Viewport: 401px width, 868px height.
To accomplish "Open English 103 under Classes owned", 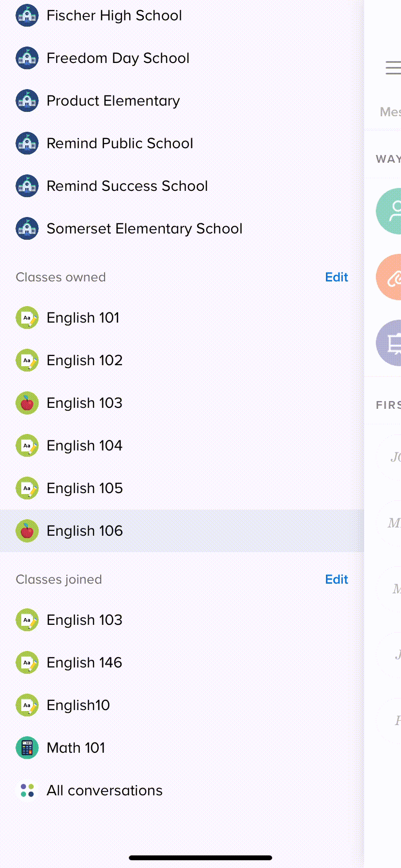I will 84,403.
